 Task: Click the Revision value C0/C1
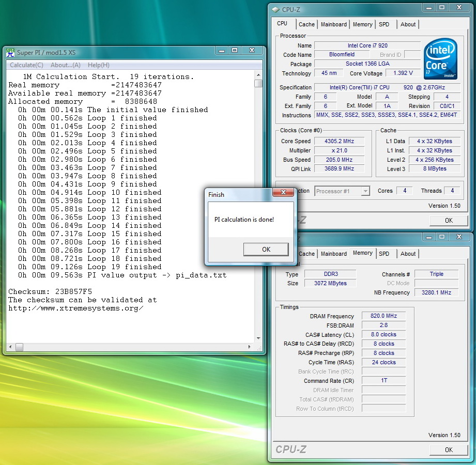coord(447,106)
